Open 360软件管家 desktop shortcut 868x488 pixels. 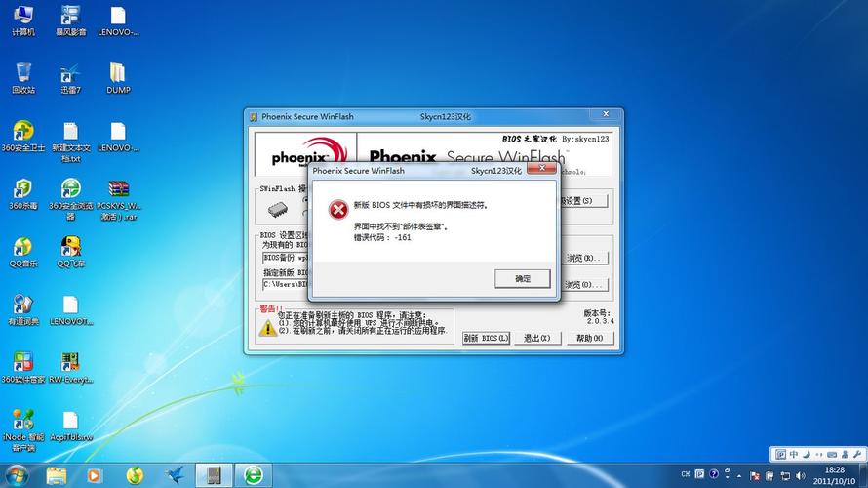coord(23,368)
